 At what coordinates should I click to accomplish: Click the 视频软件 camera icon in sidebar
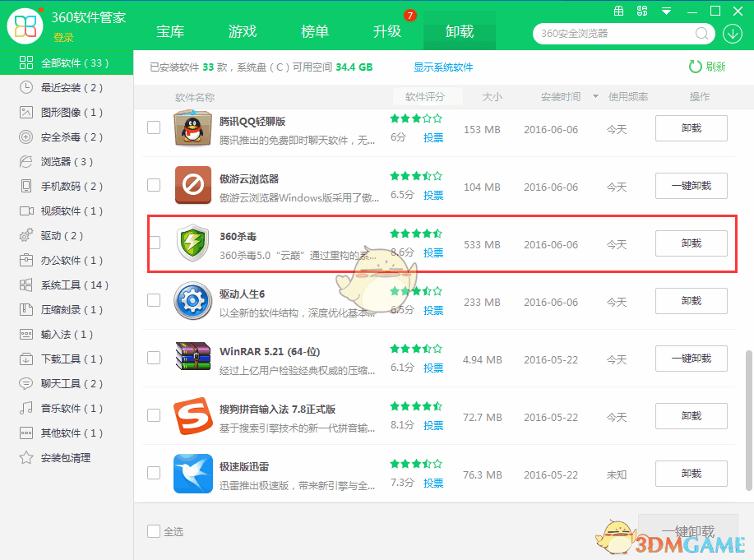pos(26,211)
